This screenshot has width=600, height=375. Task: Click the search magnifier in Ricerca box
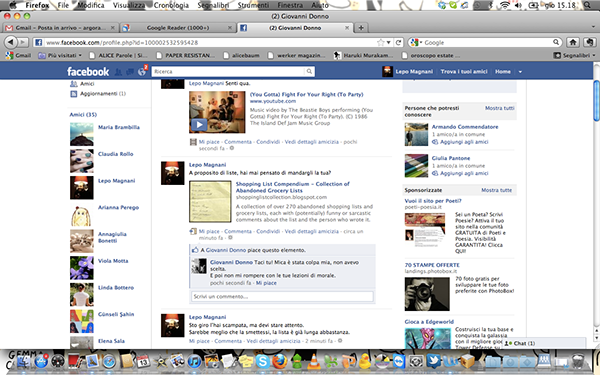tap(309, 71)
